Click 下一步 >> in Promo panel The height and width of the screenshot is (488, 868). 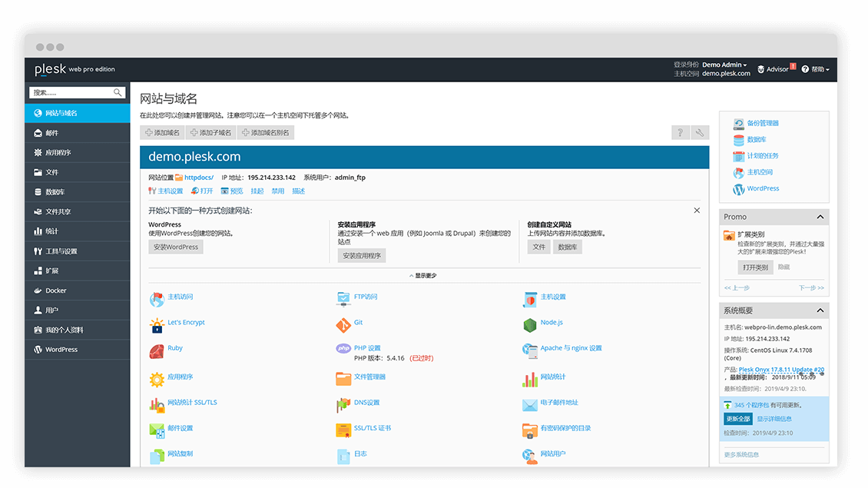pos(811,288)
